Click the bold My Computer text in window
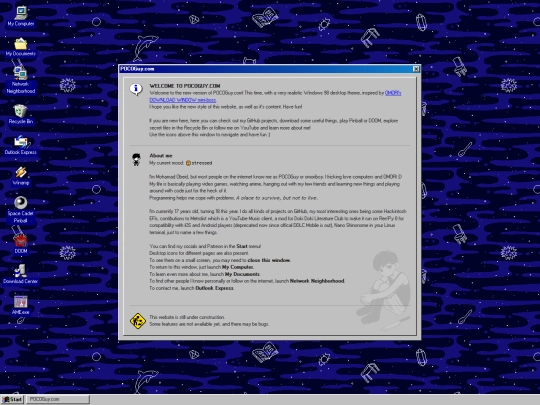The height and width of the screenshot is (405, 540). (238, 267)
